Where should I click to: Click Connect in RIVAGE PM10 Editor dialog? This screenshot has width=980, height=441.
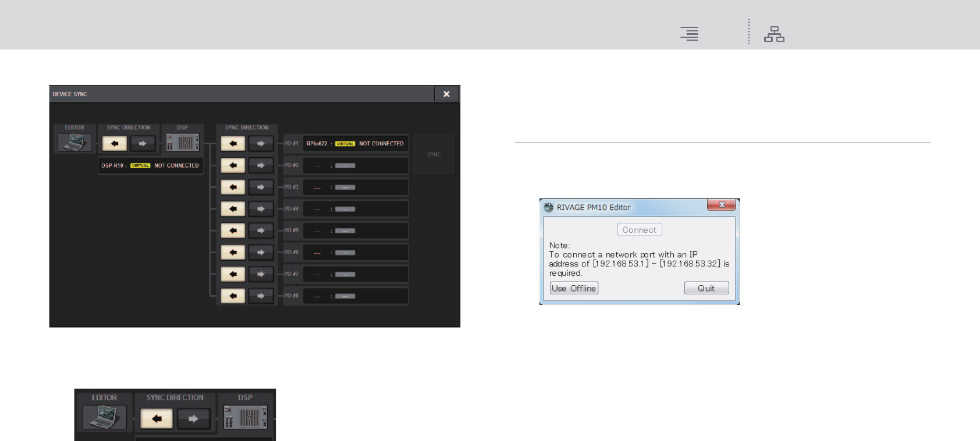(x=640, y=230)
